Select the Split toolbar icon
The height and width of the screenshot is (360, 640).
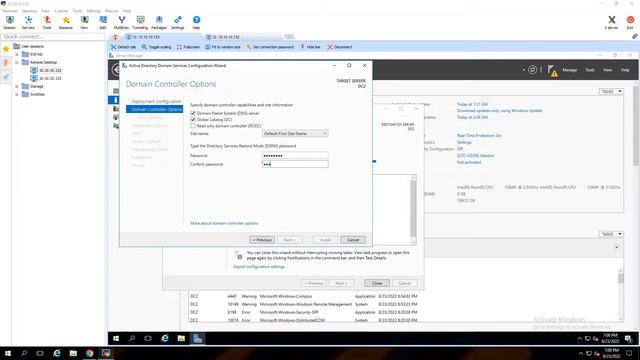click(103, 22)
